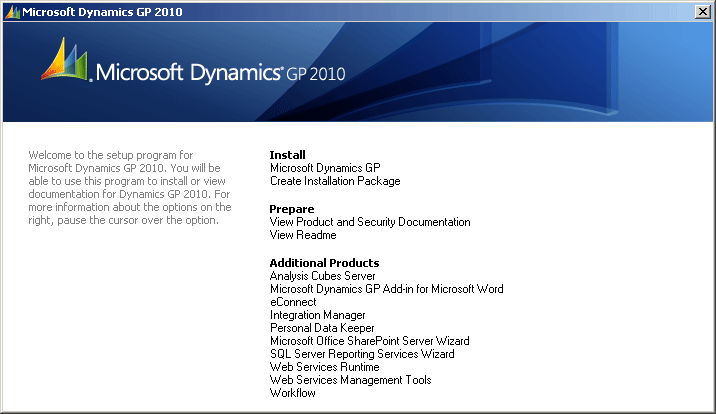
Task: Click the welcome description text
Action: [130, 188]
